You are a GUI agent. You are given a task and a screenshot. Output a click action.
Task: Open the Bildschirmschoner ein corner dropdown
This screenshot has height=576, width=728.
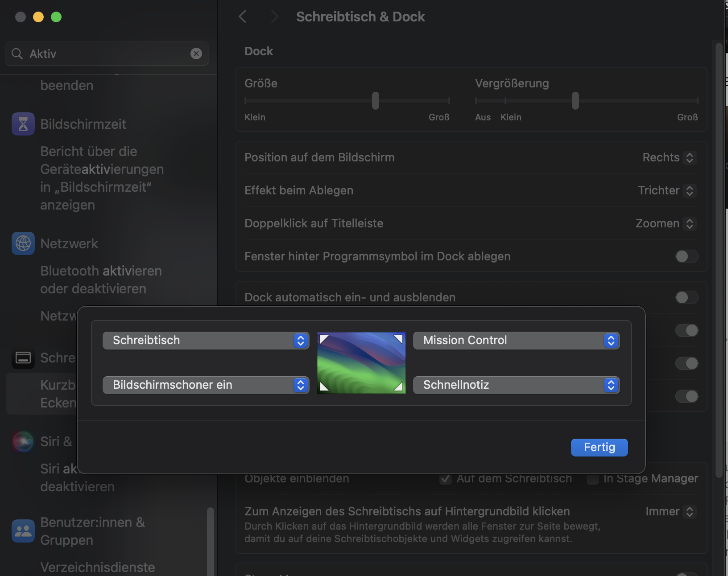206,385
